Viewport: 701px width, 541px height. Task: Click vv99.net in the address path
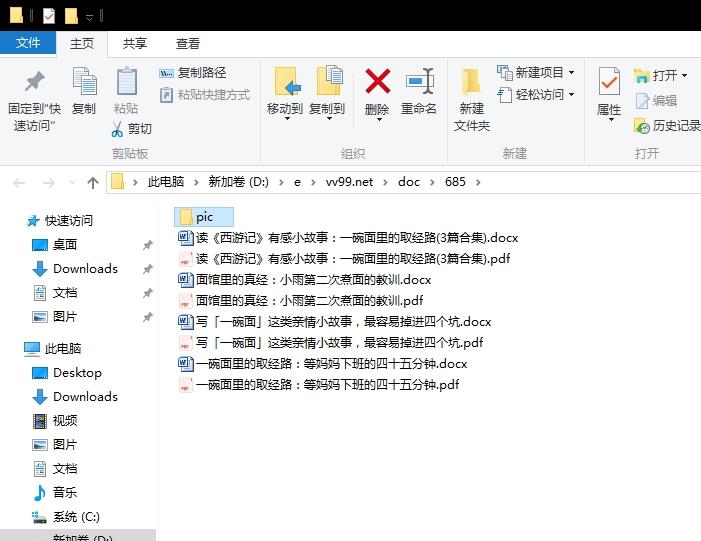[x=349, y=182]
